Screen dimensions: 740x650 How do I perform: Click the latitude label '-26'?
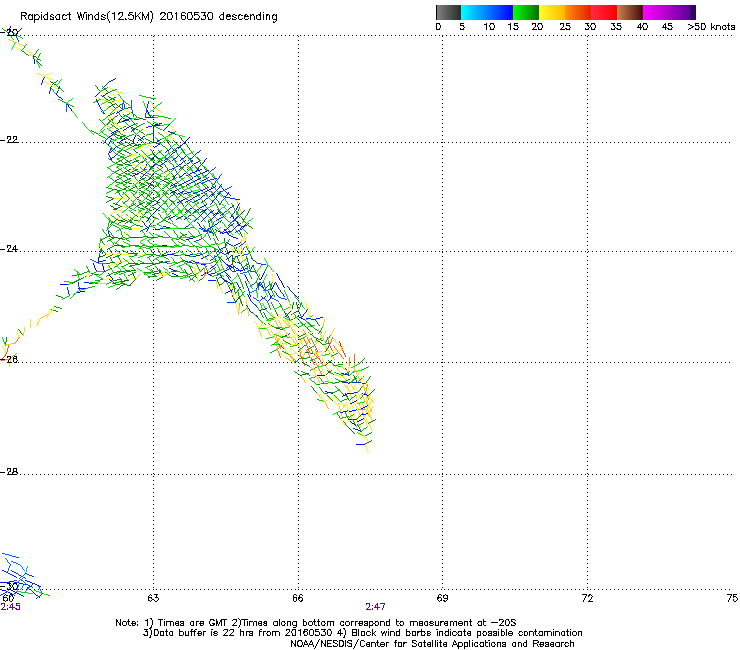click(9, 360)
